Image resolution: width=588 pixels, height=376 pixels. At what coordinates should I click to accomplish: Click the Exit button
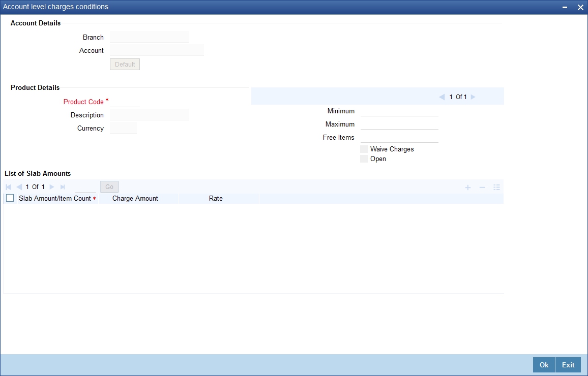(568, 365)
